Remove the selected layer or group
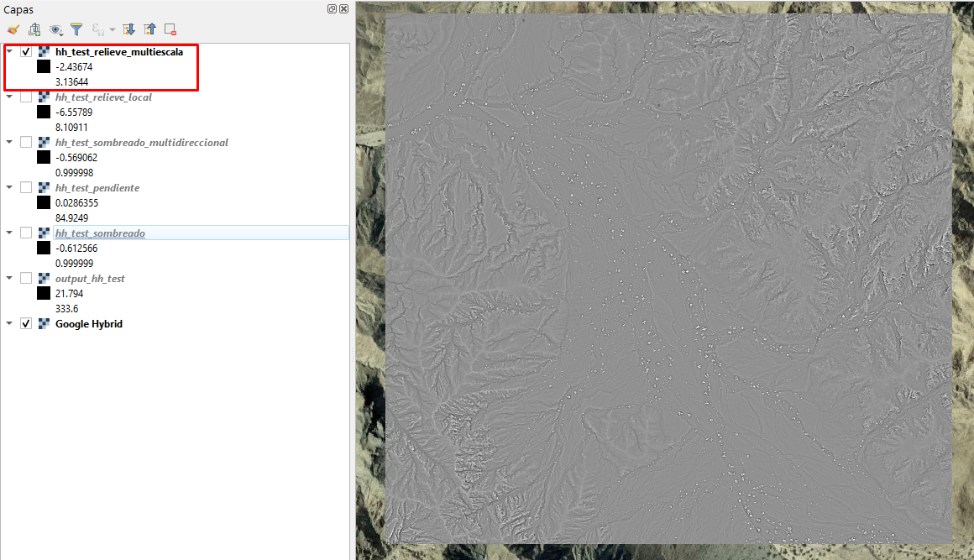 pos(169,29)
